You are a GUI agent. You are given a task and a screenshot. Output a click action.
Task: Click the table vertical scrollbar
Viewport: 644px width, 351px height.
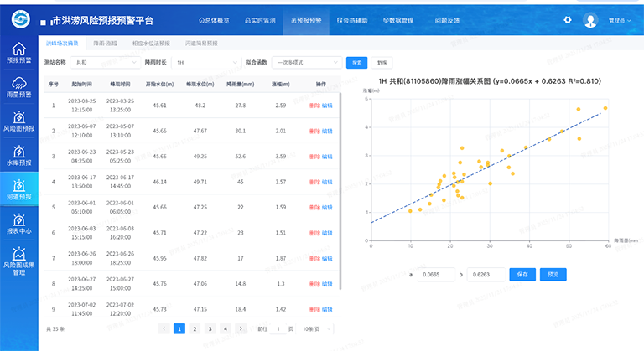[340, 191]
